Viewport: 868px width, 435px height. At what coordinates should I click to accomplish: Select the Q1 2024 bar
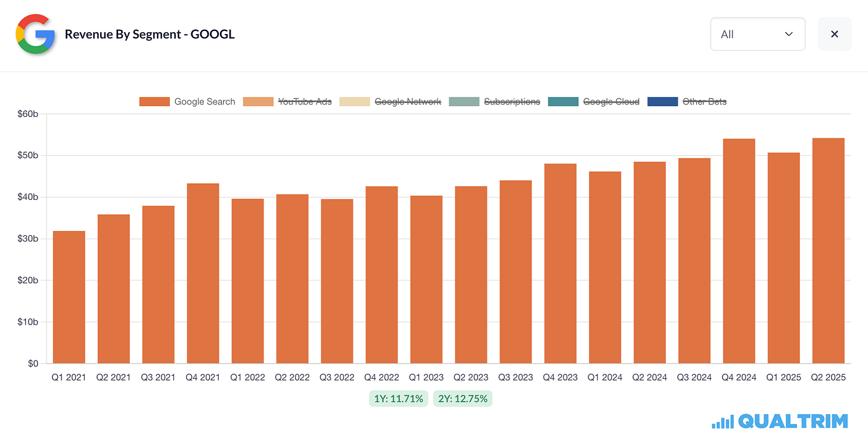click(605, 267)
